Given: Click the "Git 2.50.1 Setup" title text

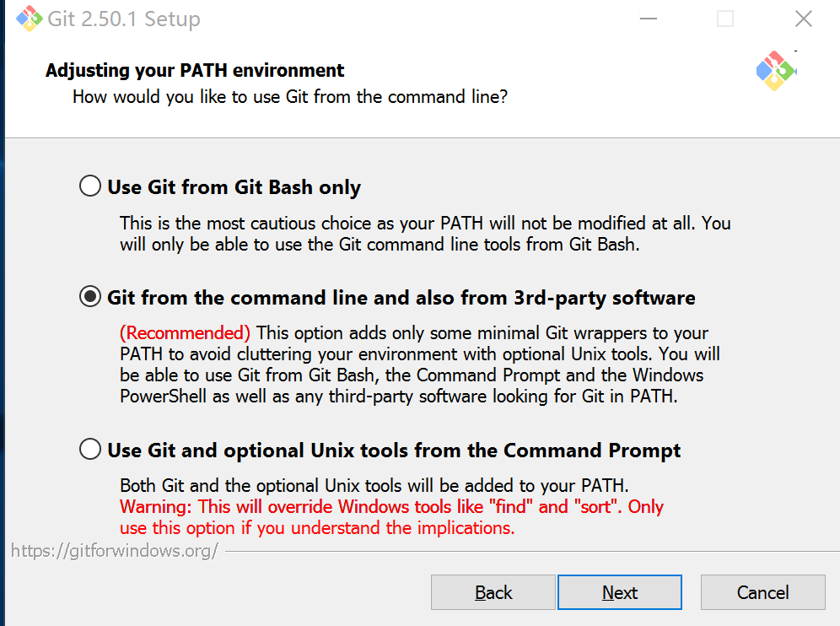Looking at the screenshot, I should [124, 19].
